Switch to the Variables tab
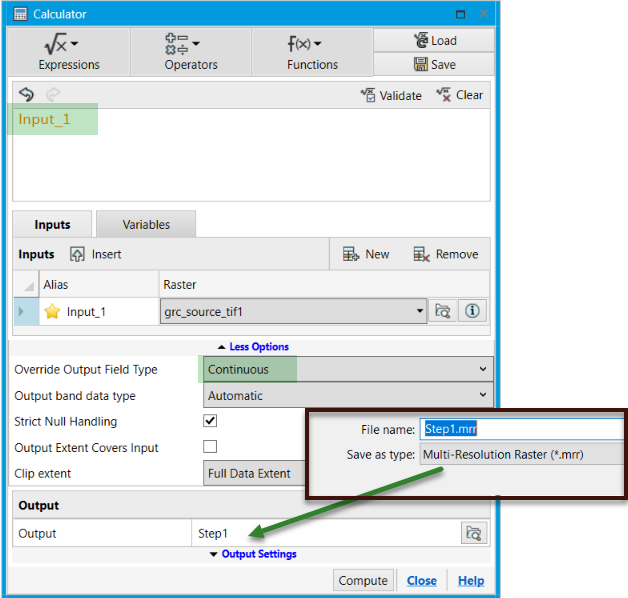The height and width of the screenshot is (598, 628). [x=146, y=225]
